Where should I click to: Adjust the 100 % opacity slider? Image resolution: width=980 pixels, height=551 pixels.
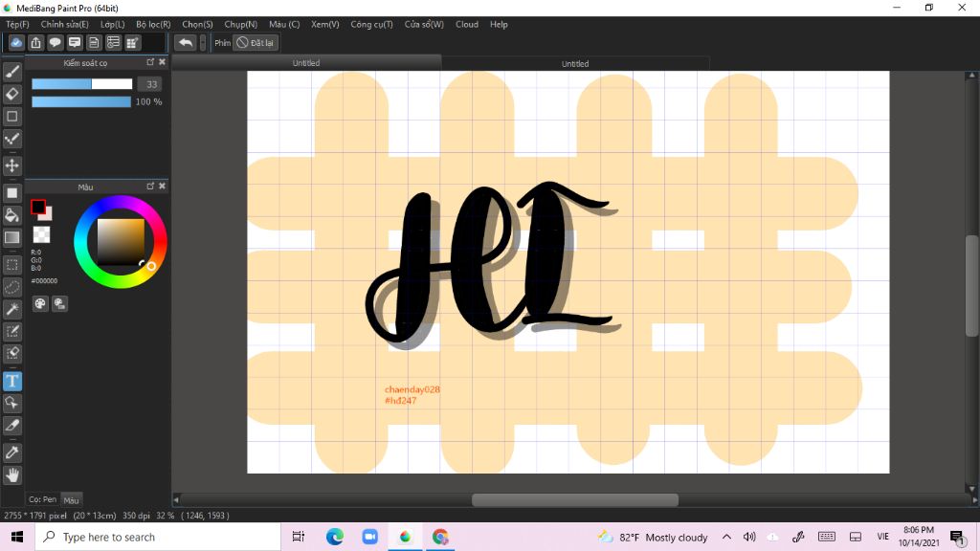point(81,101)
